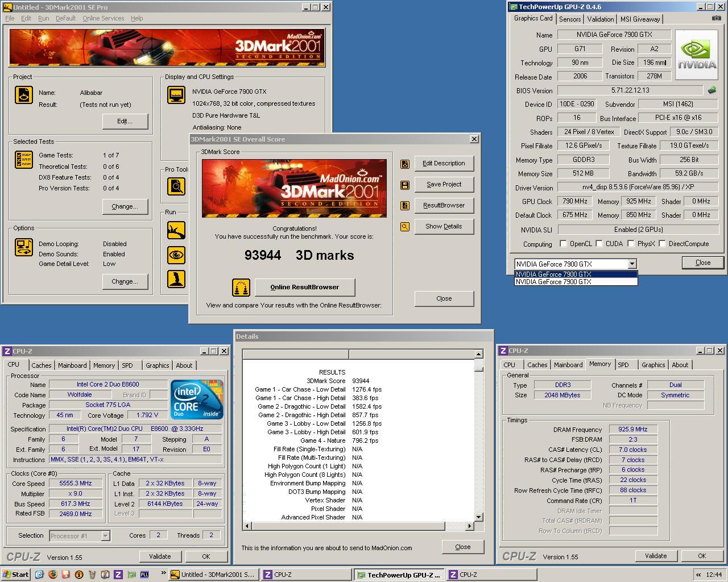The height and width of the screenshot is (582, 728).
Task: Open Mainboard tab in left CPU-Z window
Action: click(72, 365)
